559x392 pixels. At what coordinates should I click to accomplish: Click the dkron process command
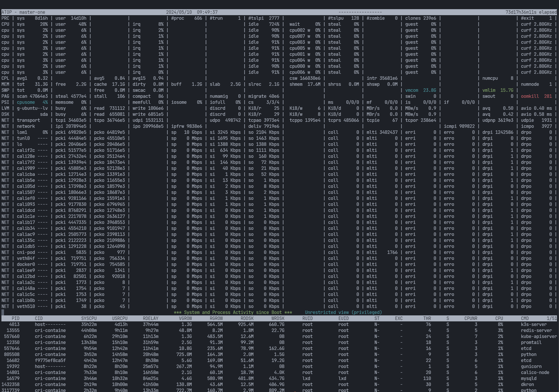pyautogui.click(x=527, y=384)
